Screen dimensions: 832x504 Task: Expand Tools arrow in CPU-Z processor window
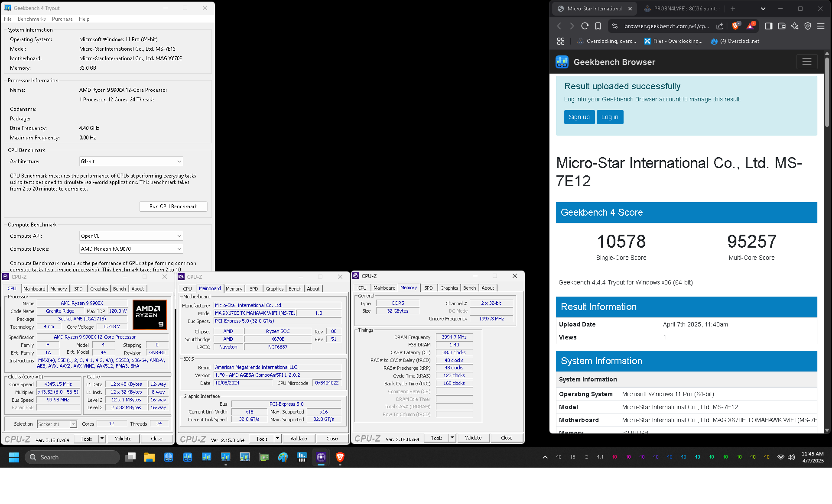(x=102, y=439)
